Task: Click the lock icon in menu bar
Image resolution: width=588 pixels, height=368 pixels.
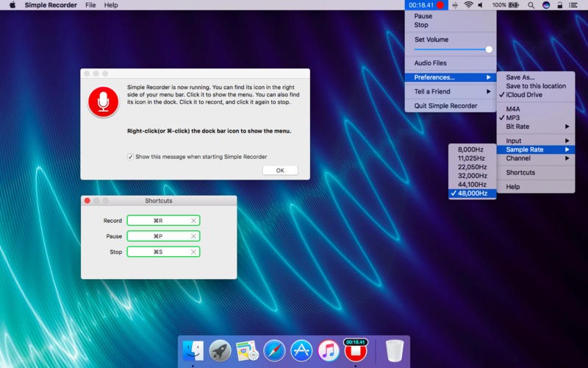Action: pyautogui.click(x=560, y=5)
